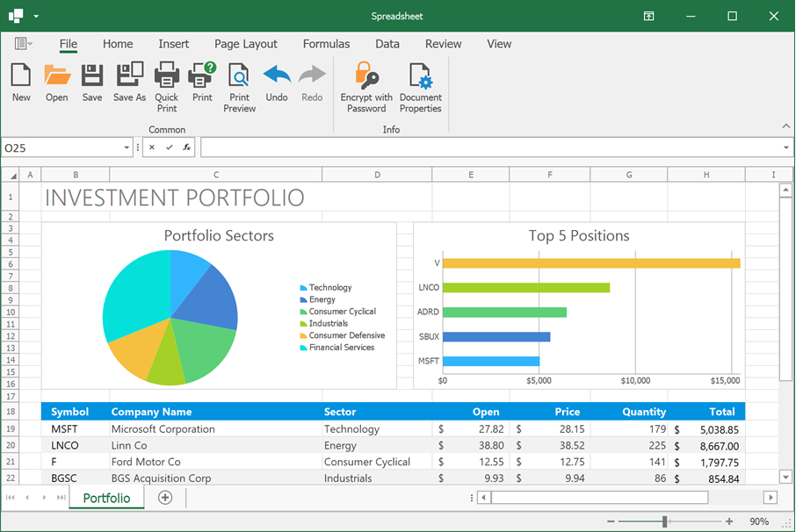Open the Data tab

387,44
